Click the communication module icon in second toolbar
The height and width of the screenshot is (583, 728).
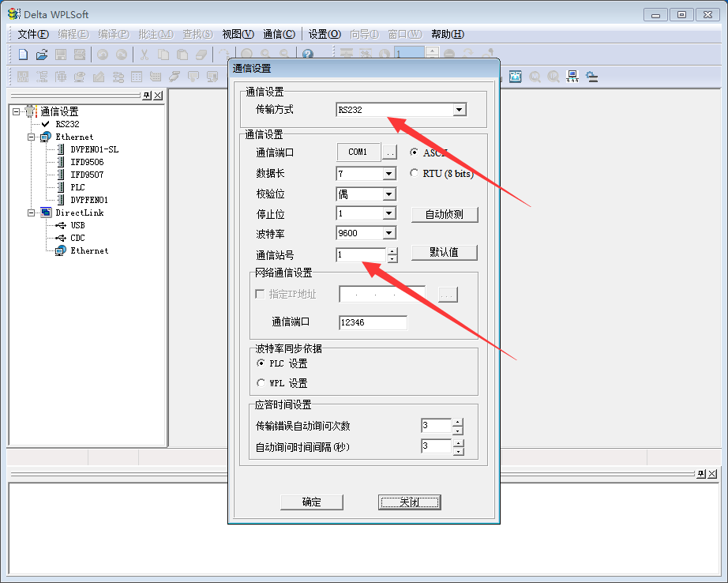click(516, 77)
